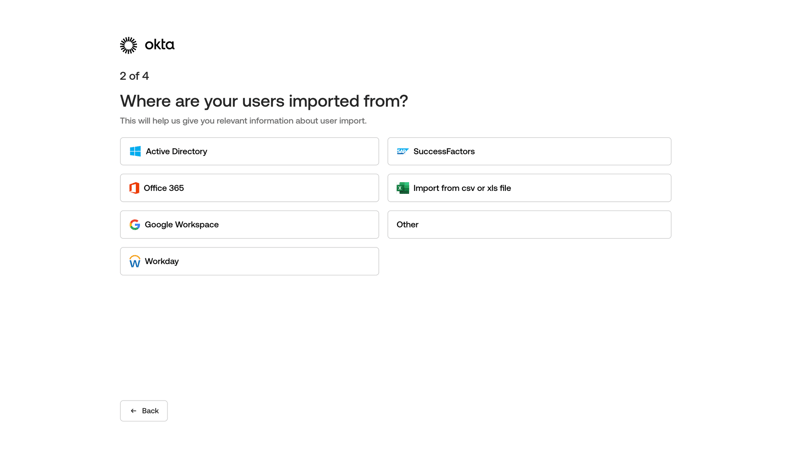Click the Windows logo icon for Active Directory
Screen dimensions: 800x470
[135, 152]
